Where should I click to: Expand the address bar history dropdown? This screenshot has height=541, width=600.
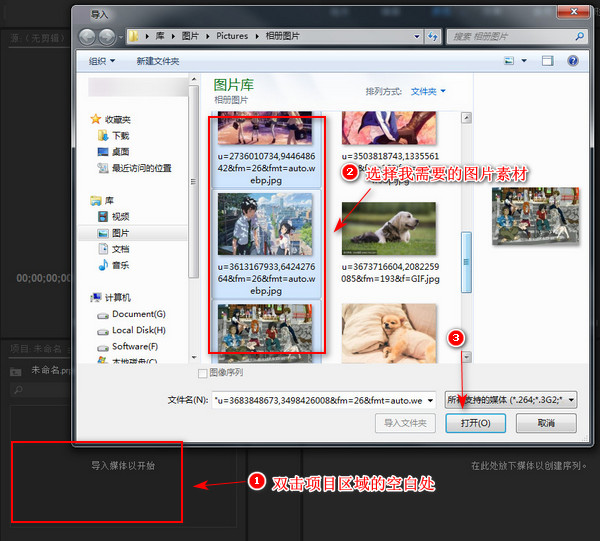point(417,36)
